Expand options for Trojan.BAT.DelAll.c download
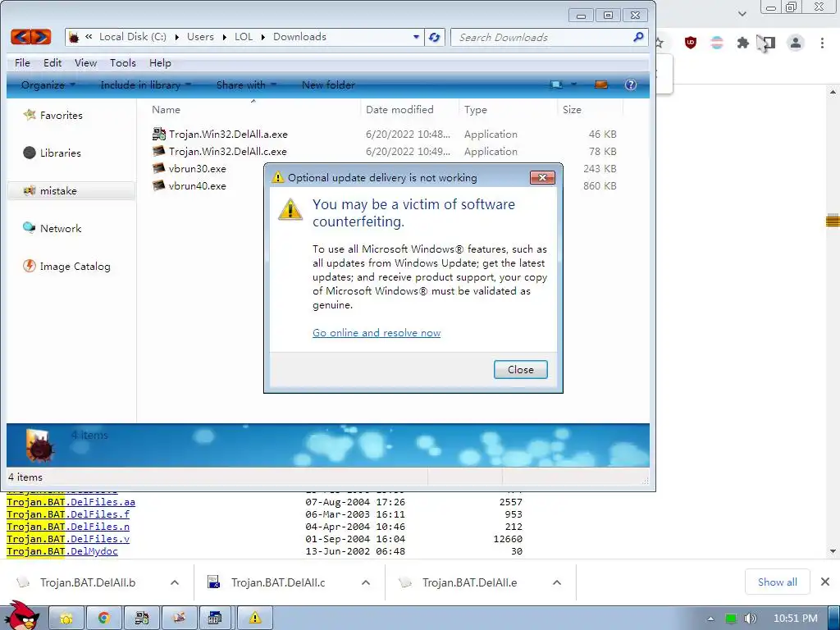The height and width of the screenshot is (630, 840). pyautogui.click(x=366, y=582)
